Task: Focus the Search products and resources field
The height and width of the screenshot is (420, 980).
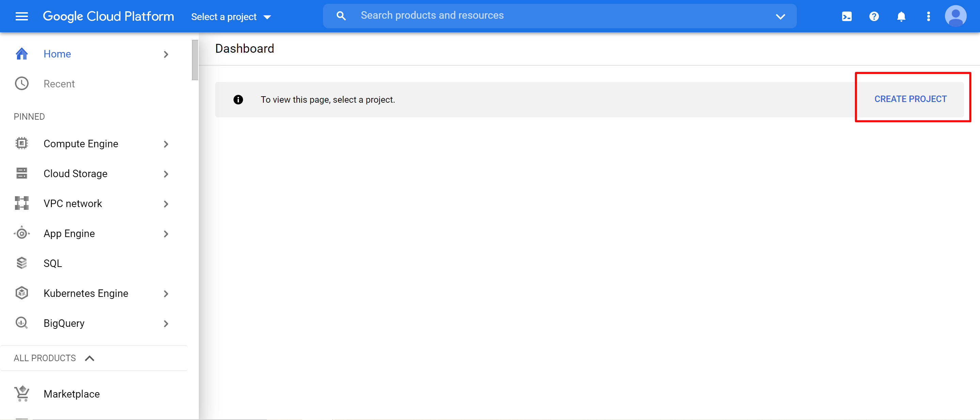Action: point(559,16)
